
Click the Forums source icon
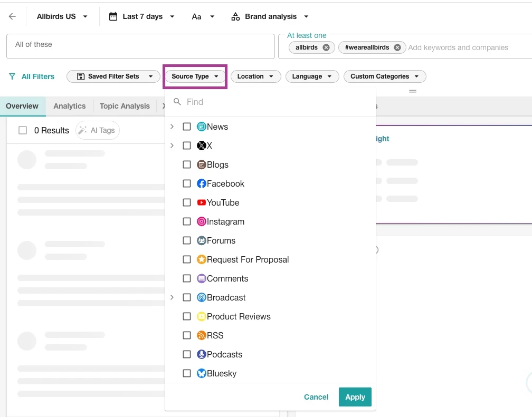(202, 240)
